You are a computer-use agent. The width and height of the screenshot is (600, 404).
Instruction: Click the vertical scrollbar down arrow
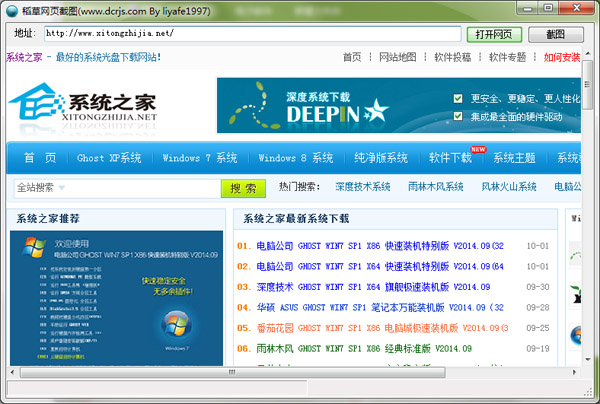click(x=587, y=359)
